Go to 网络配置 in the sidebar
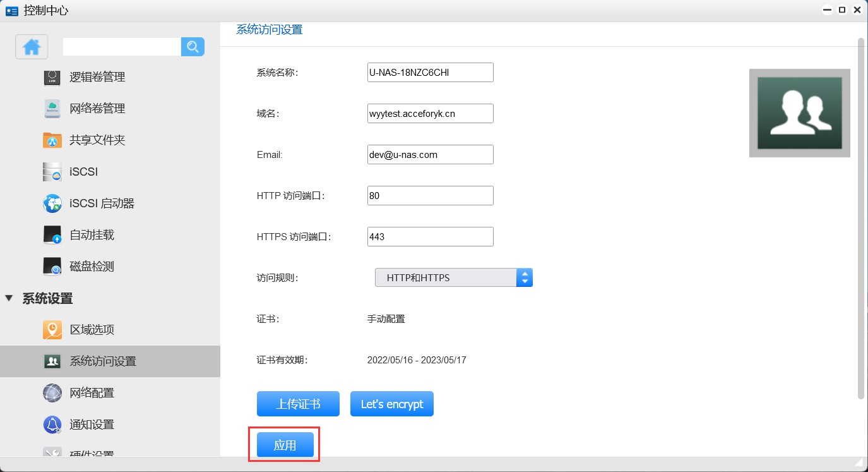868x472 pixels. [92, 393]
